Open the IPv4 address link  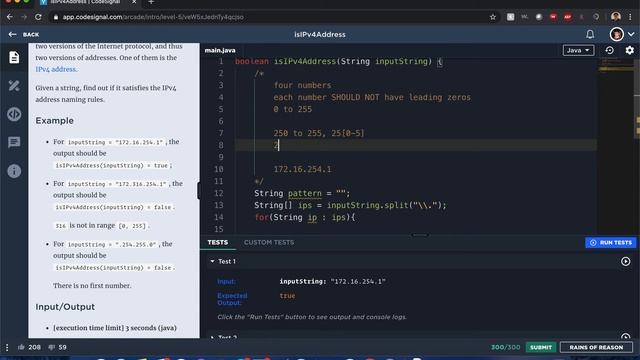point(56,69)
